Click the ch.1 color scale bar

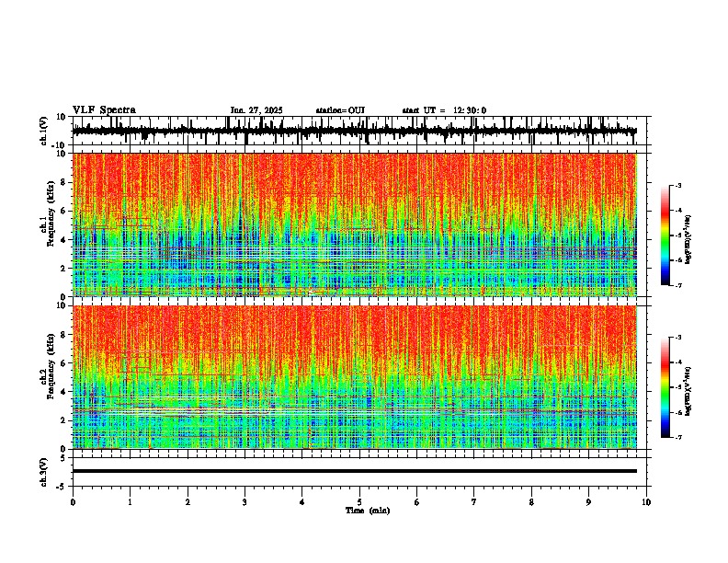pyautogui.click(x=665, y=236)
